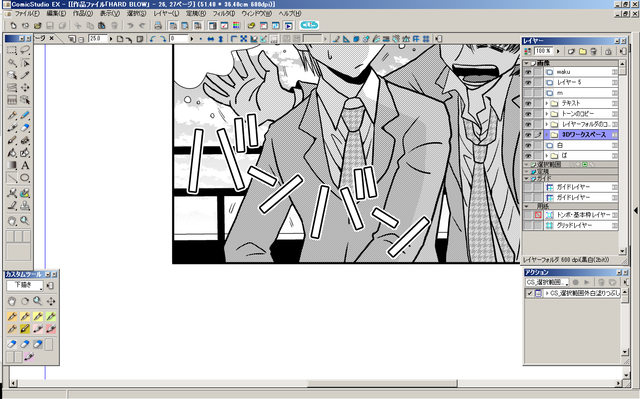
Task: Hide the トーンのコピー folder
Action: pyautogui.click(x=528, y=114)
